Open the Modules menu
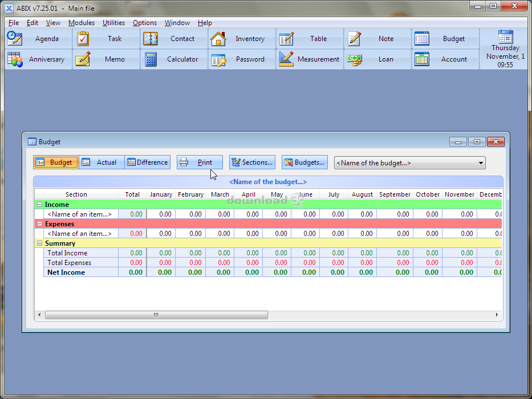 click(82, 23)
